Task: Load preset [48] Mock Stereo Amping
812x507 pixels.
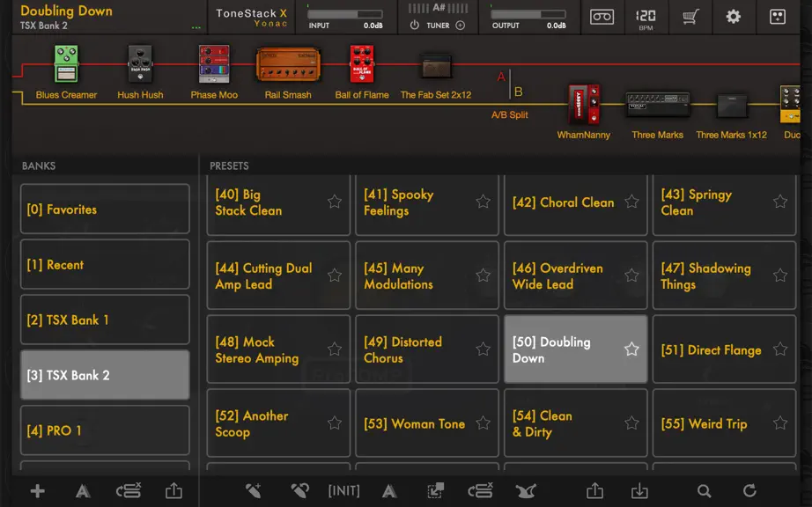Action: click(278, 349)
